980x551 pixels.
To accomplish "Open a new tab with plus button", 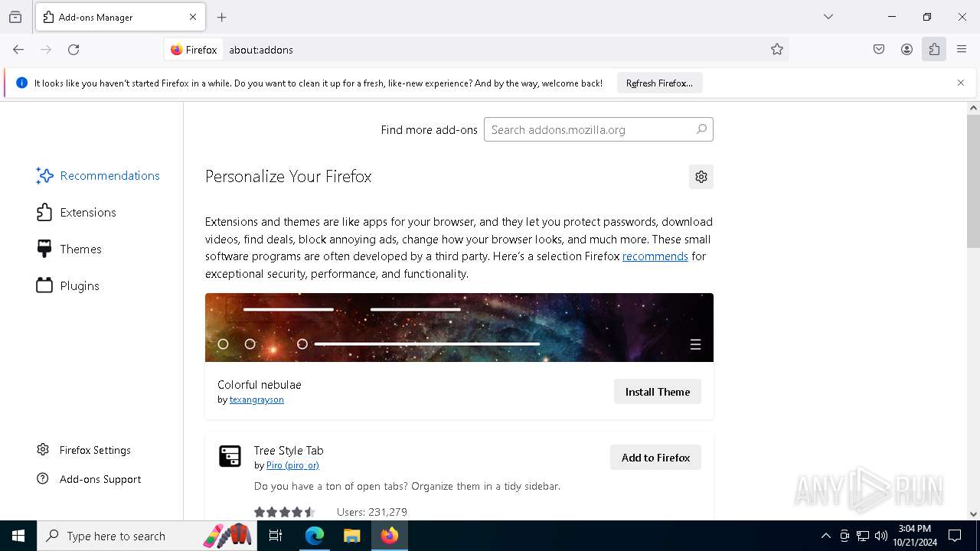I will [x=222, y=17].
